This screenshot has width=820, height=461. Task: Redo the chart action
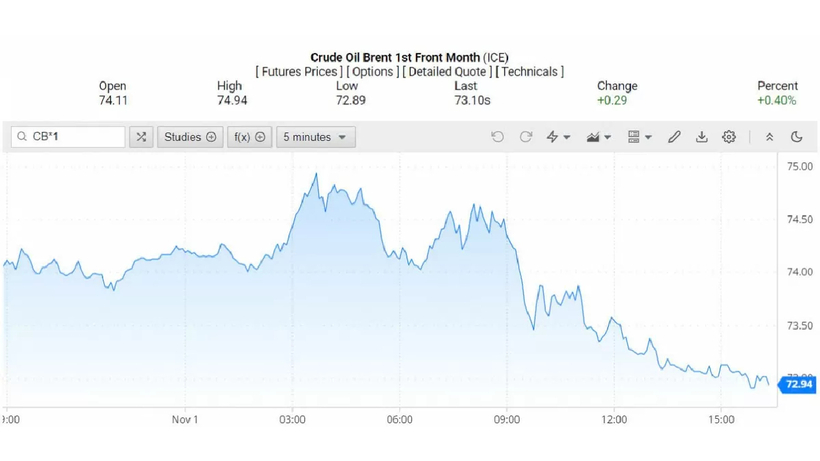(526, 137)
